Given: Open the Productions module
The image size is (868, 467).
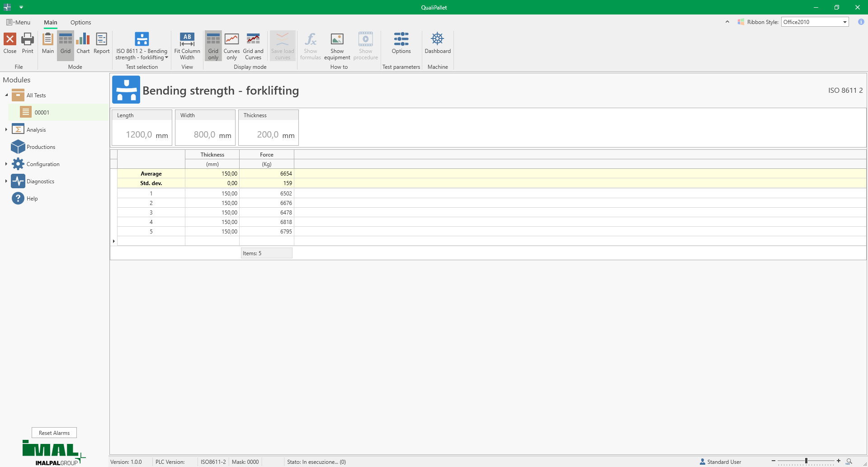Looking at the screenshot, I should point(41,147).
